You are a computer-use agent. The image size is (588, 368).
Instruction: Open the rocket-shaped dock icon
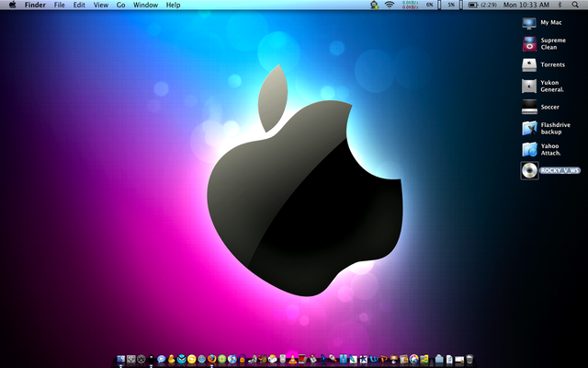(x=333, y=359)
